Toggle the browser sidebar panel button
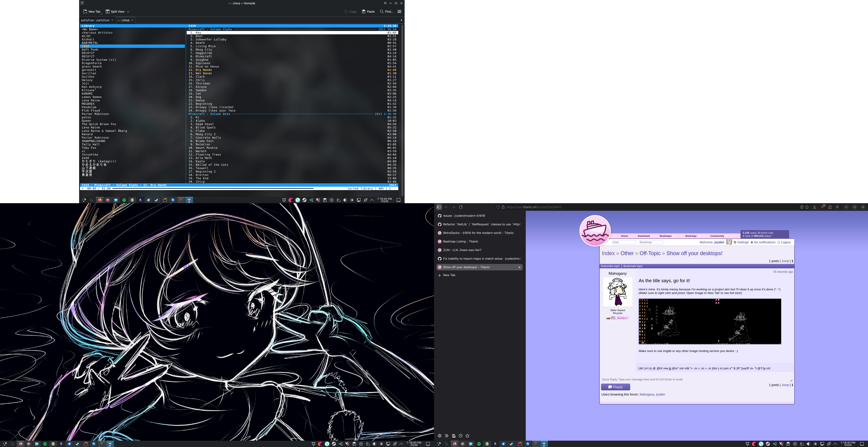The image size is (868, 447). [x=439, y=207]
